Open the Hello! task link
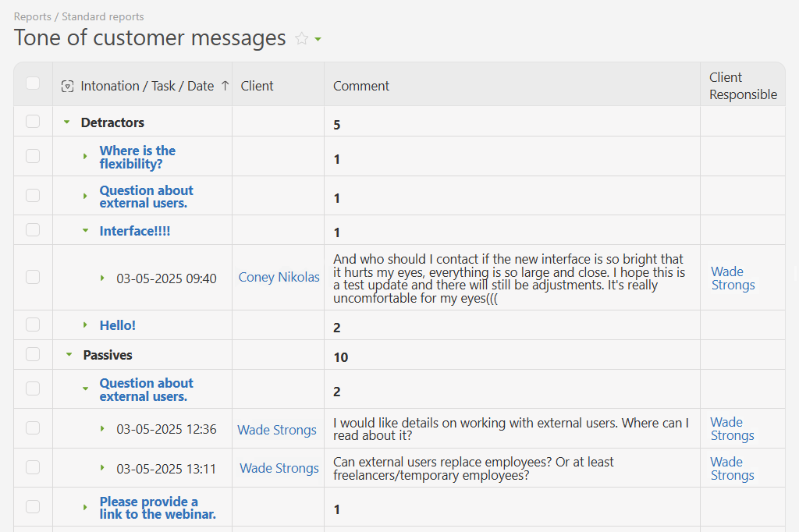This screenshot has width=799, height=532. [118, 325]
